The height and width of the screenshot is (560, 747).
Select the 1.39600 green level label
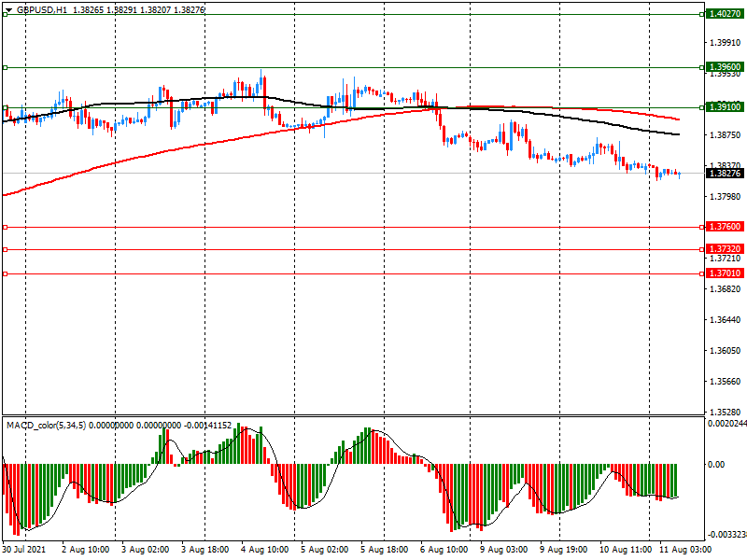[725, 66]
